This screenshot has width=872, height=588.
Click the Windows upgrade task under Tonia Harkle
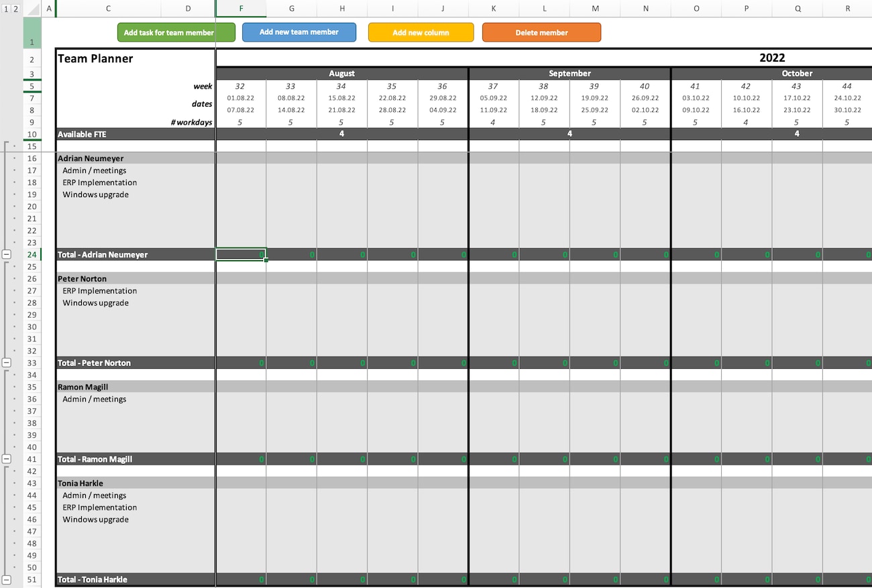coord(96,520)
